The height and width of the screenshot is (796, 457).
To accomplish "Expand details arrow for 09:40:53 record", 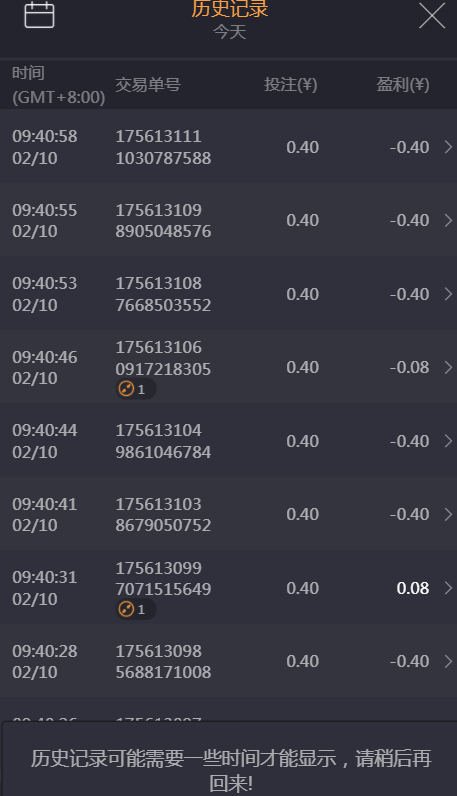I will point(448,294).
